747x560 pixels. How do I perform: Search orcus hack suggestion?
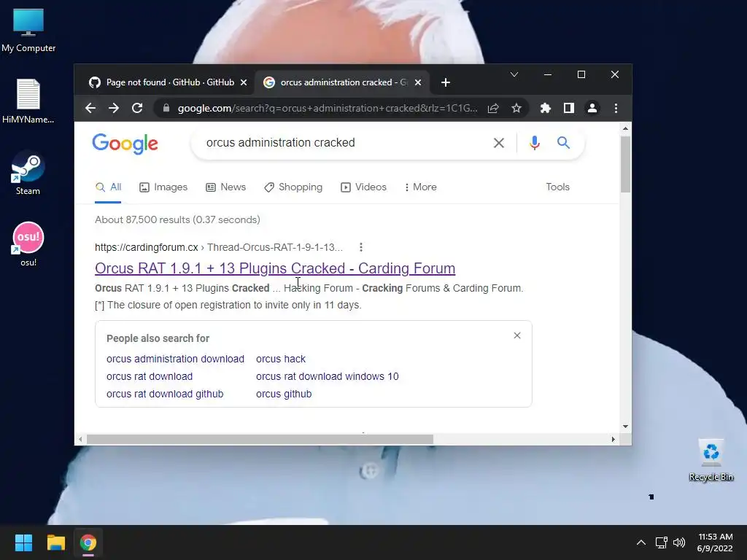tap(281, 359)
